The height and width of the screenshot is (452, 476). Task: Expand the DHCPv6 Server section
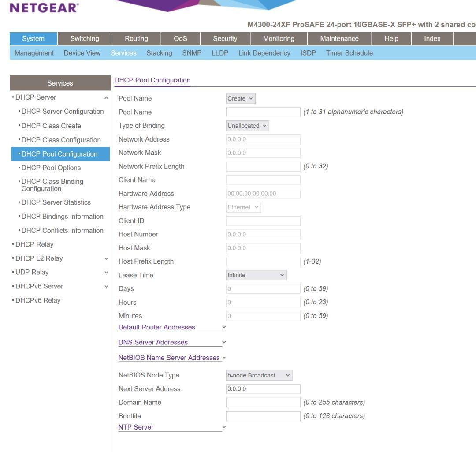click(x=106, y=287)
